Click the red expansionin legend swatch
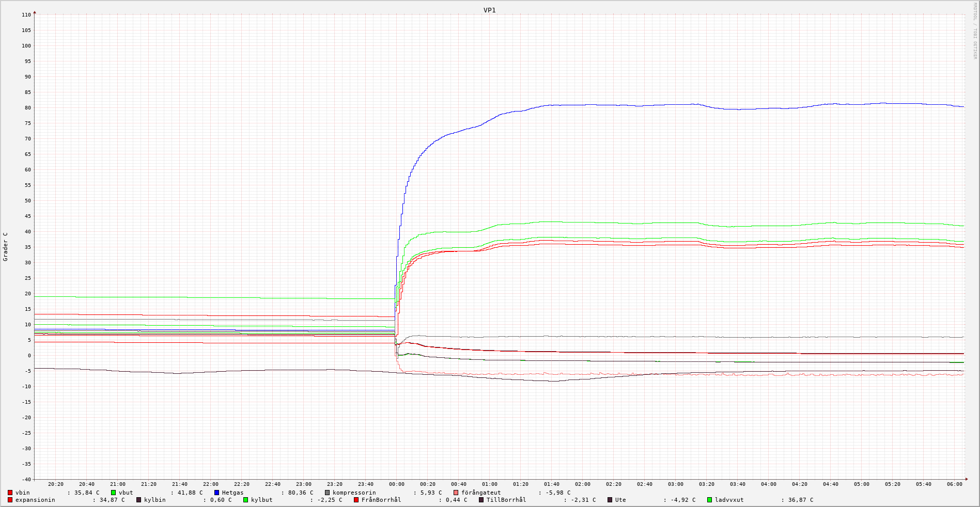Viewport: 980px width, 507px height. point(10,500)
